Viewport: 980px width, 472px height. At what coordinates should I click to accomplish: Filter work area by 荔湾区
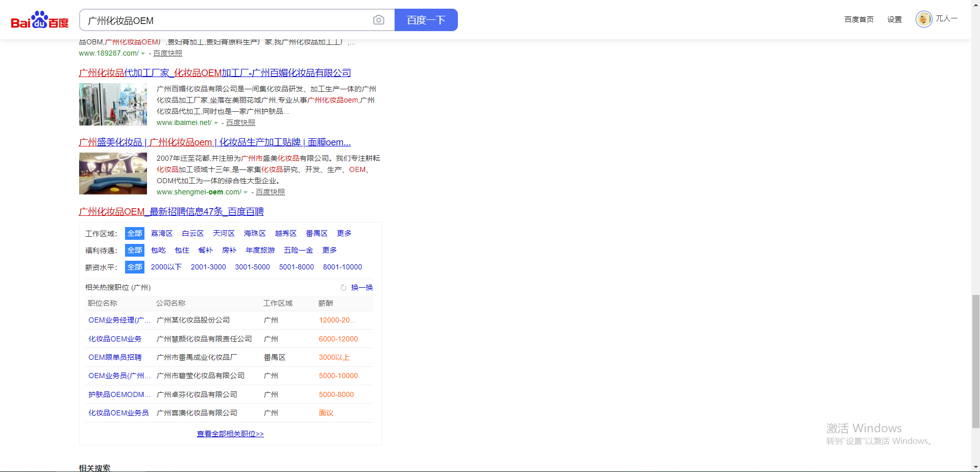tap(162, 233)
